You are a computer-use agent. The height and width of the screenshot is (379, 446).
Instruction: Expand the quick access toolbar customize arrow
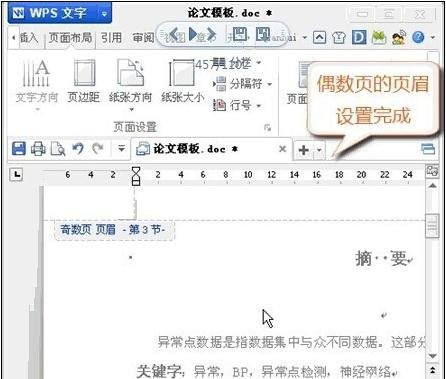[121, 148]
